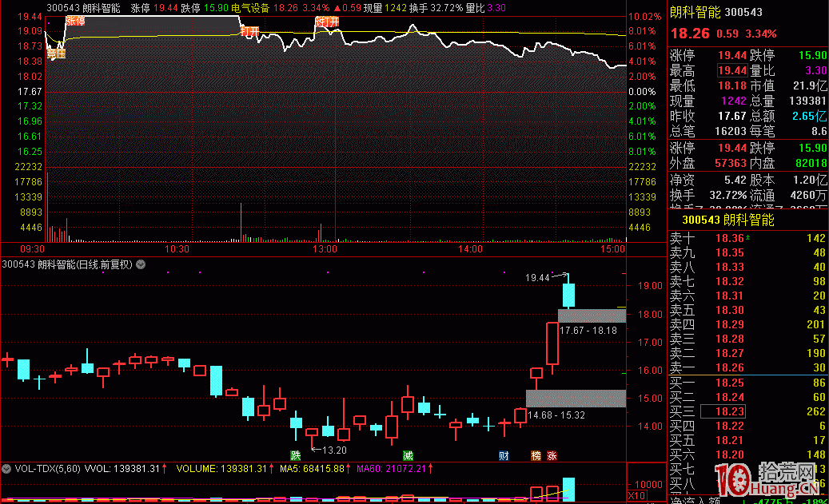Image resolution: width=829 pixels, height=504 pixels.
Task: Click the latest cyan daily candlestick
Action: (569, 295)
